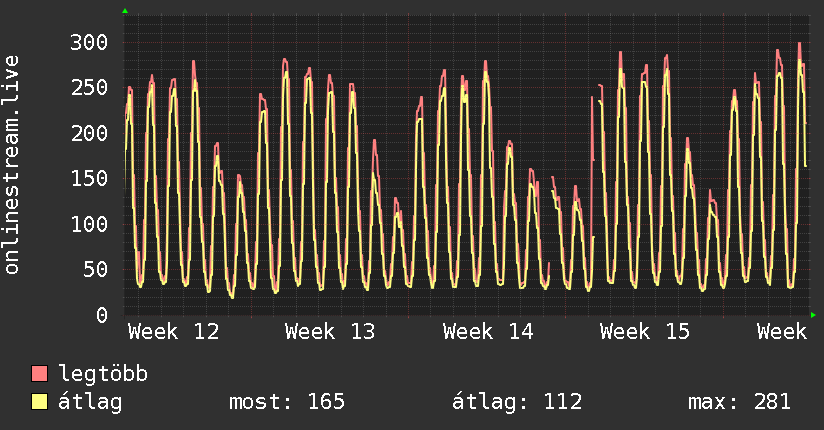Select the átlag legend label beside yellow swatch
This screenshot has width=824, height=430.
90,402
